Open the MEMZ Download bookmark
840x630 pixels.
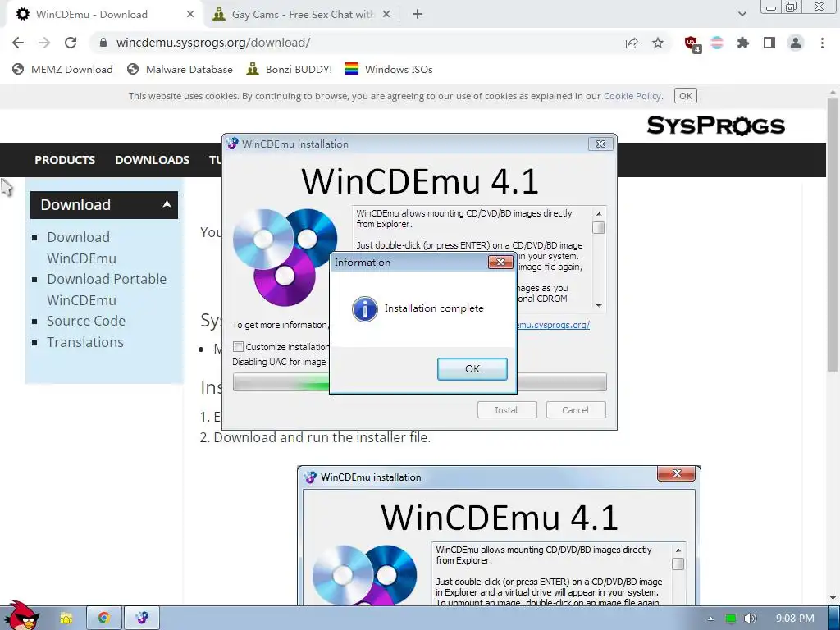(62, 69)
